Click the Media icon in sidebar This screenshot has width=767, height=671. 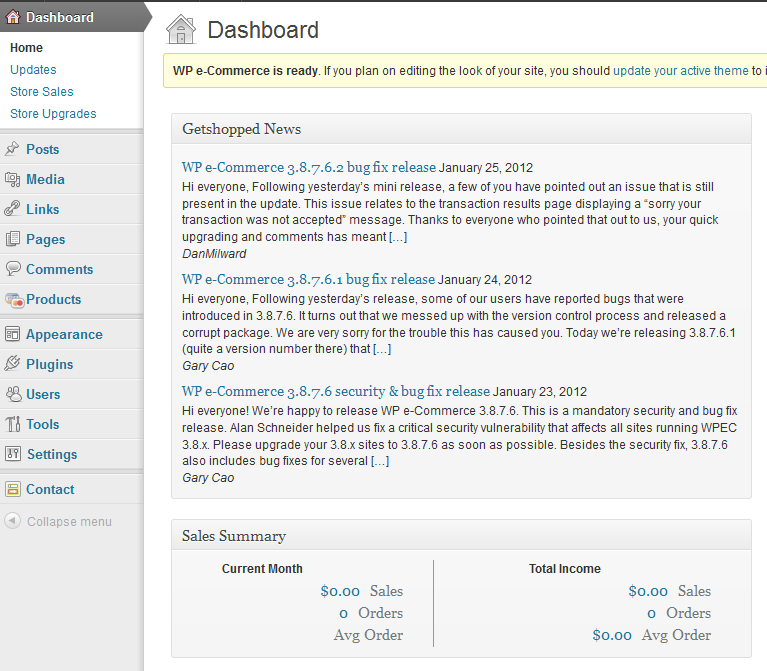pos(13,179)
